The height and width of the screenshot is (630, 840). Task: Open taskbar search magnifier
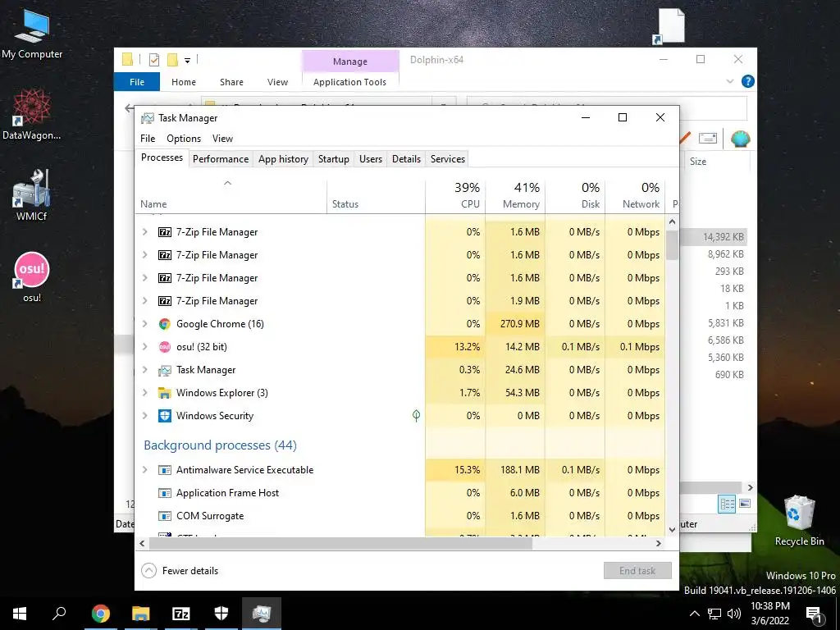tap(59, 614)
